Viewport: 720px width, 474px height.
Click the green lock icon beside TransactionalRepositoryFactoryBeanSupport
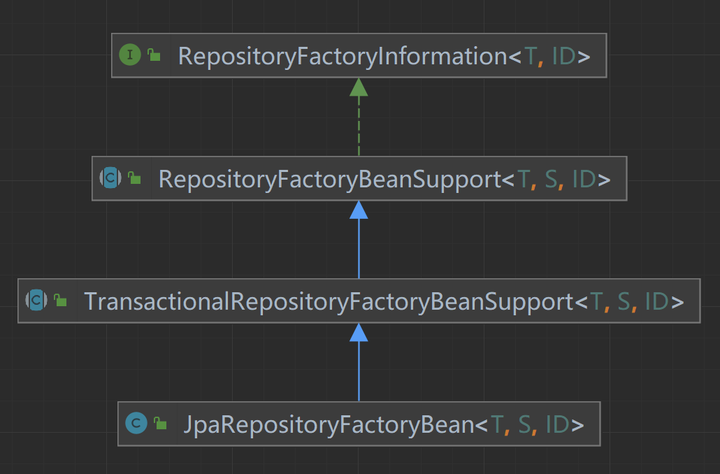click(61, 301)
